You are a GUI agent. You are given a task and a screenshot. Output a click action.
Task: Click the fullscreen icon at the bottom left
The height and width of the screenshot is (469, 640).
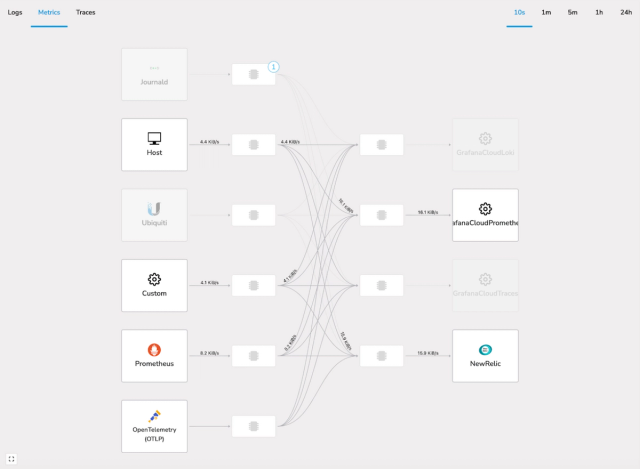(11, 459)
